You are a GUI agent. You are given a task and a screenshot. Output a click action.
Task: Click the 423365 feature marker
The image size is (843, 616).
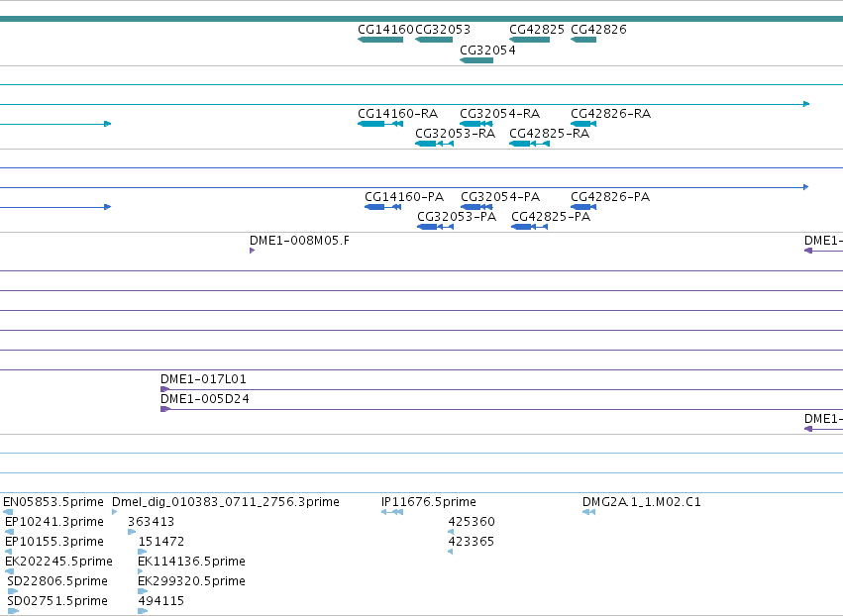[x=451, y=552]
